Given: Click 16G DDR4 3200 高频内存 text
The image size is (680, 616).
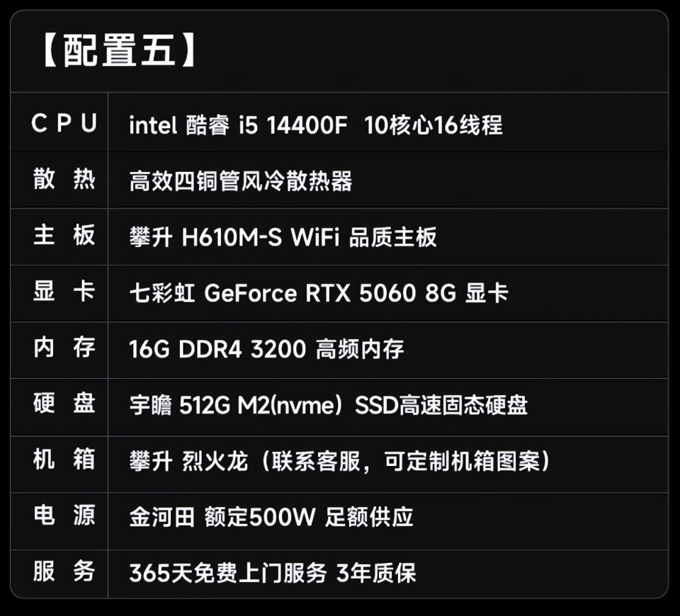Looking at the screenshot, I should coord(267,349).
